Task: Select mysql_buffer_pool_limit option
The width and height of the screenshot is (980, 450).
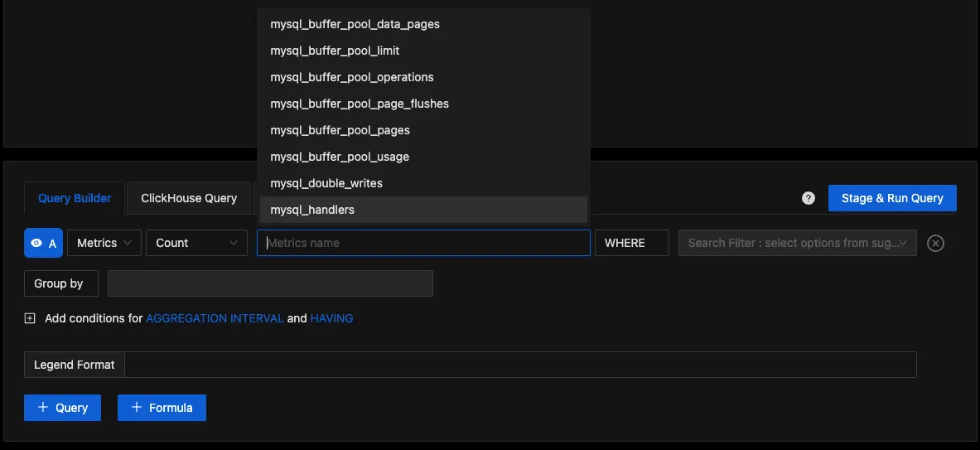Action: 423,51
